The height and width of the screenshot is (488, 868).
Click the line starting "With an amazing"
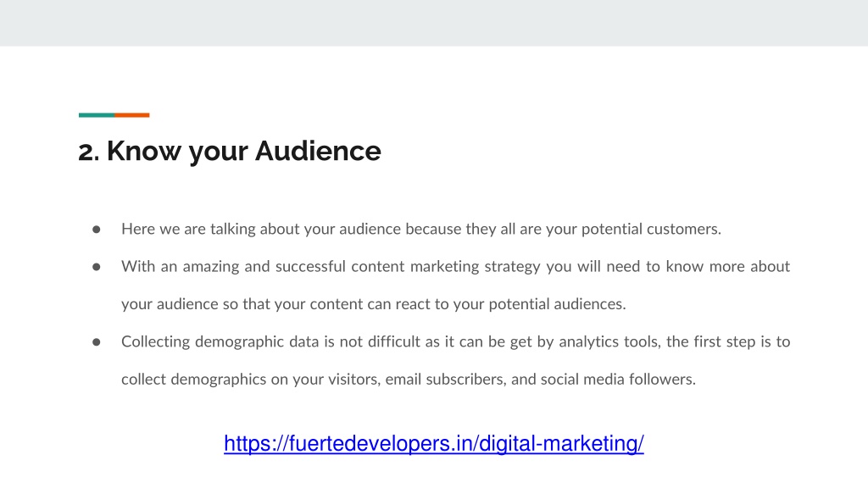tap(455, 267)
